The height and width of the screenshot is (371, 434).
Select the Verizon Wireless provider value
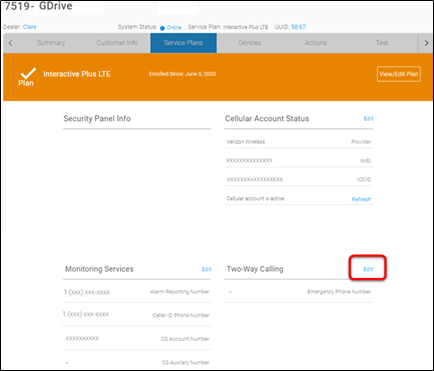point(246,142)
